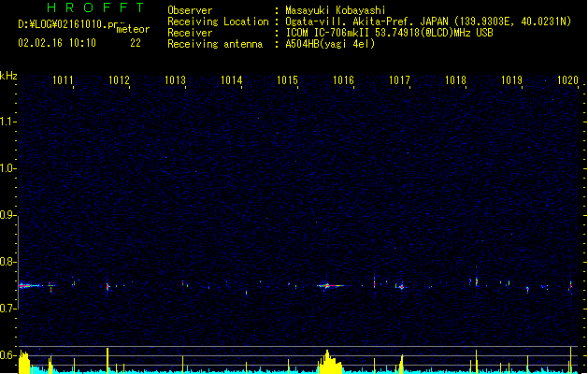The height and width of the screenshot is (374, 588).
Task: Select the ICOM IC-706mkII receiver text
Action: [x=389, y=33]
